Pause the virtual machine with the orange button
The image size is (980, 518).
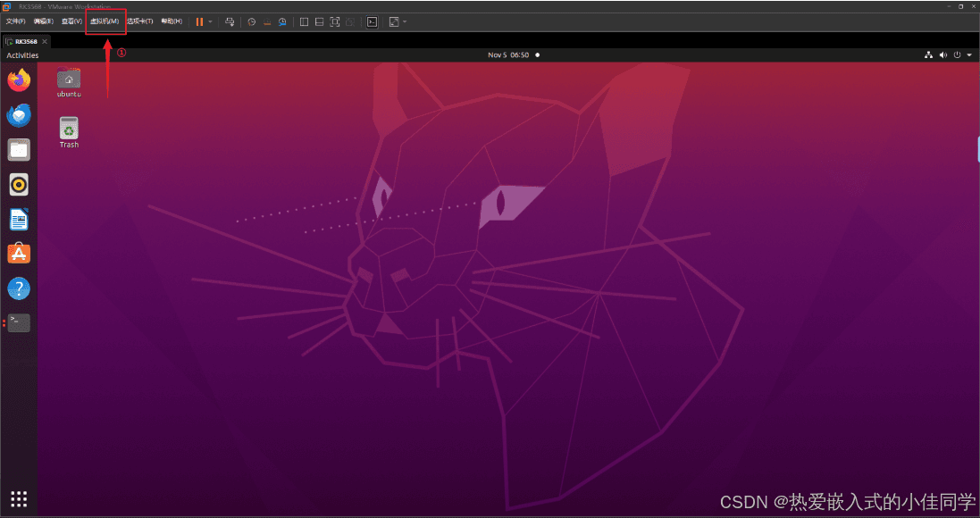click(x=199, y=21)
